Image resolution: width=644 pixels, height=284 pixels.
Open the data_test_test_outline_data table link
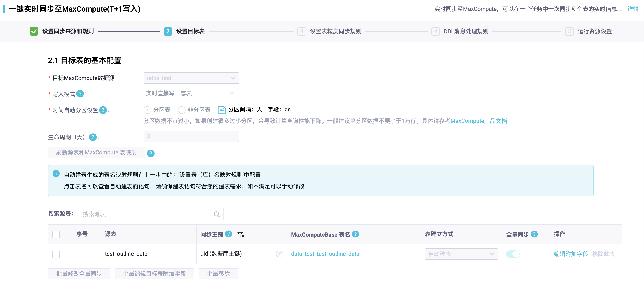click(325, 254)
